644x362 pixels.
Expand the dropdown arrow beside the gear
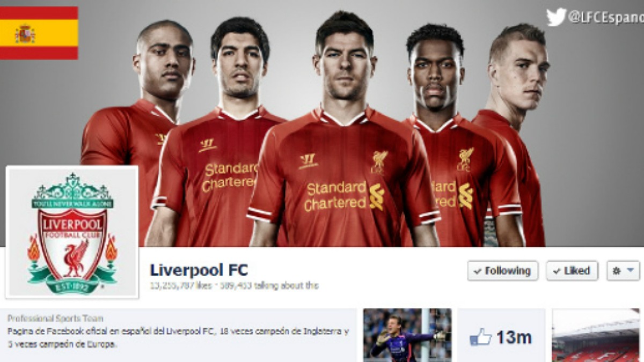pos(630,270)
